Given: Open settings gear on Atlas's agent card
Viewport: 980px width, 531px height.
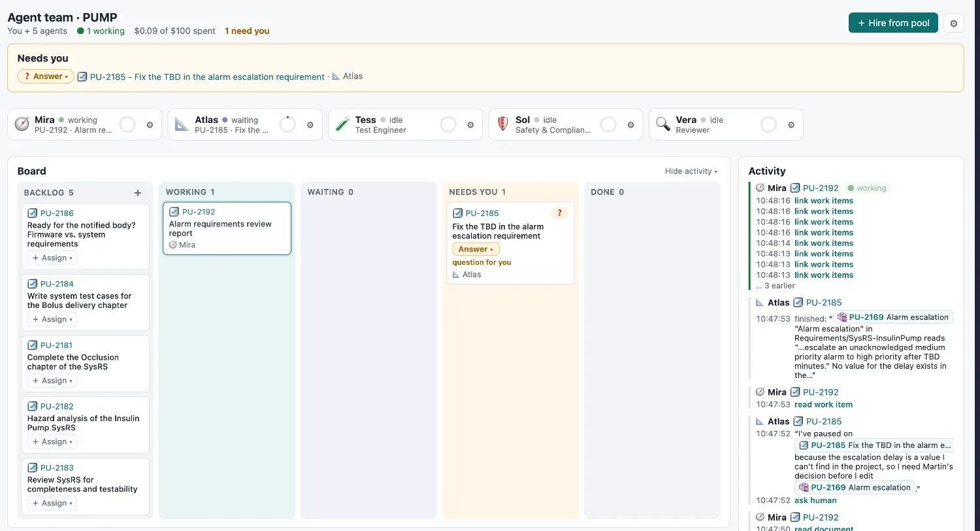Looking at the screenshot, I should click(310, 125).
